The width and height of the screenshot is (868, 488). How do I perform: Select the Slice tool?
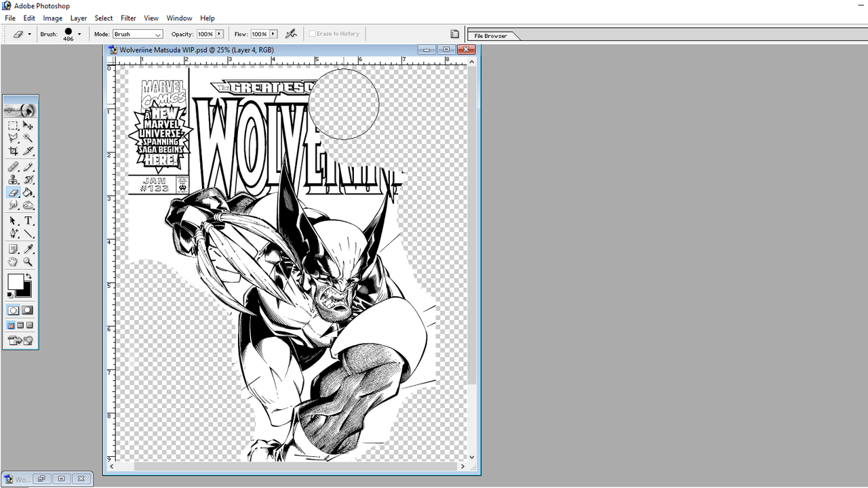point(28,151)
